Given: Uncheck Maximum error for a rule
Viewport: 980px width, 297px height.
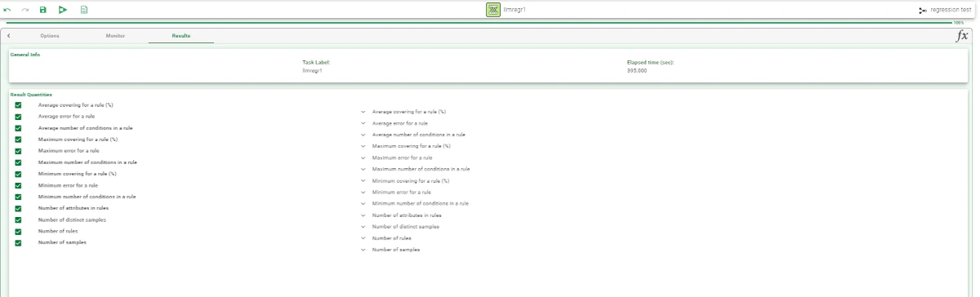Looking at the screenshot, I should coord(18,151).
